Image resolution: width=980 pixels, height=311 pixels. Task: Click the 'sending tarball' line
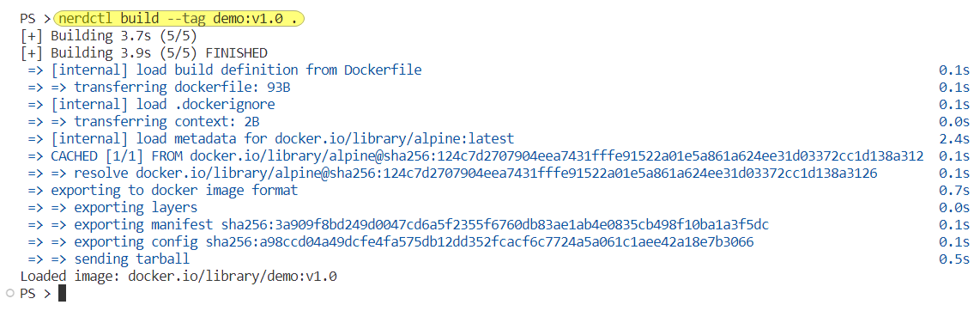click(x=109, y=259)
